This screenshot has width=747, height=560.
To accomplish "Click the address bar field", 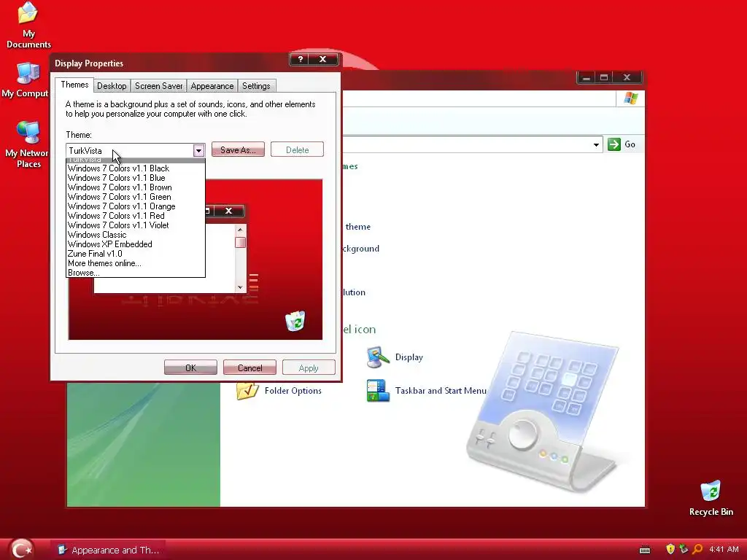I will click(472, 144).
